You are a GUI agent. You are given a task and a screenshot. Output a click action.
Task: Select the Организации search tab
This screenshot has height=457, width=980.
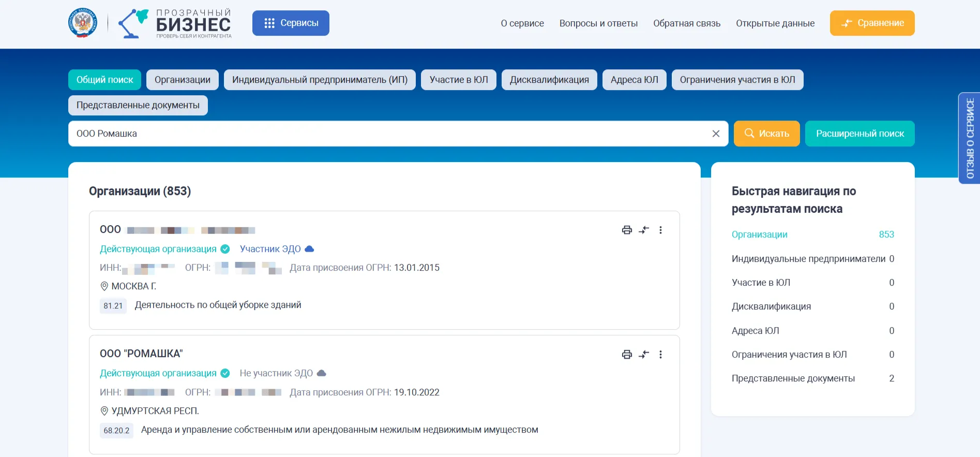point(182,80)
